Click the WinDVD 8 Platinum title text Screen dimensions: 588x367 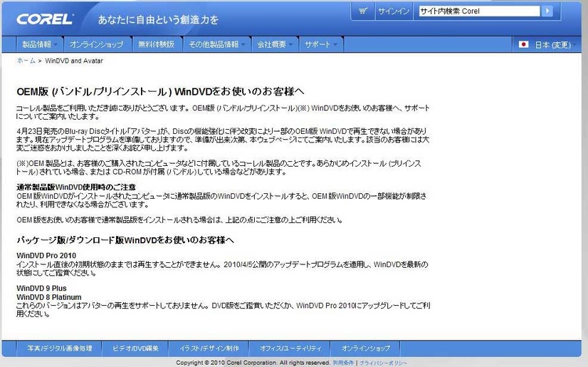pyautogui.click(x=48, y=297)
